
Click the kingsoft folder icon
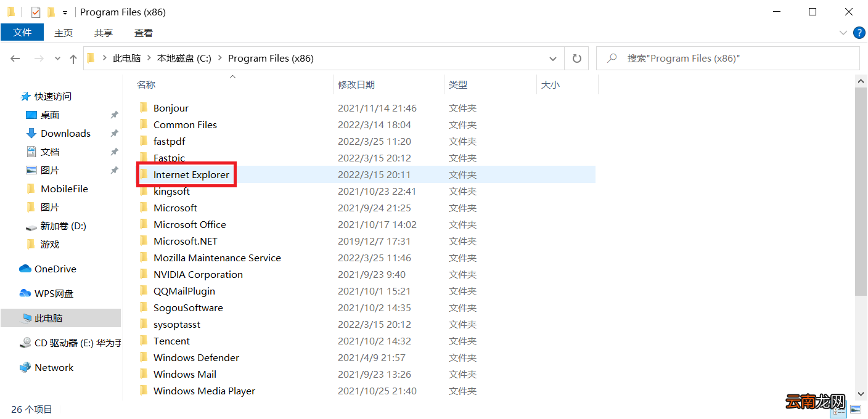click(144, 191)
